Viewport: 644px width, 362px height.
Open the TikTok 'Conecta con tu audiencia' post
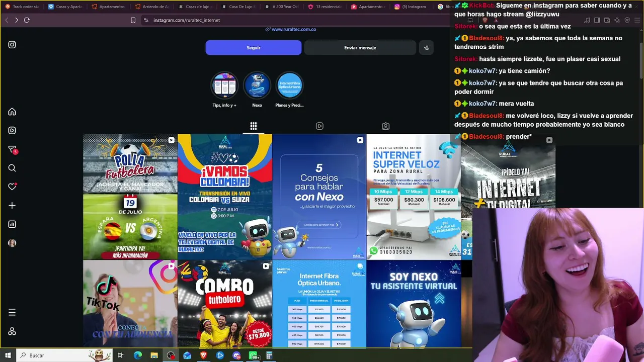tap(130, 304)
